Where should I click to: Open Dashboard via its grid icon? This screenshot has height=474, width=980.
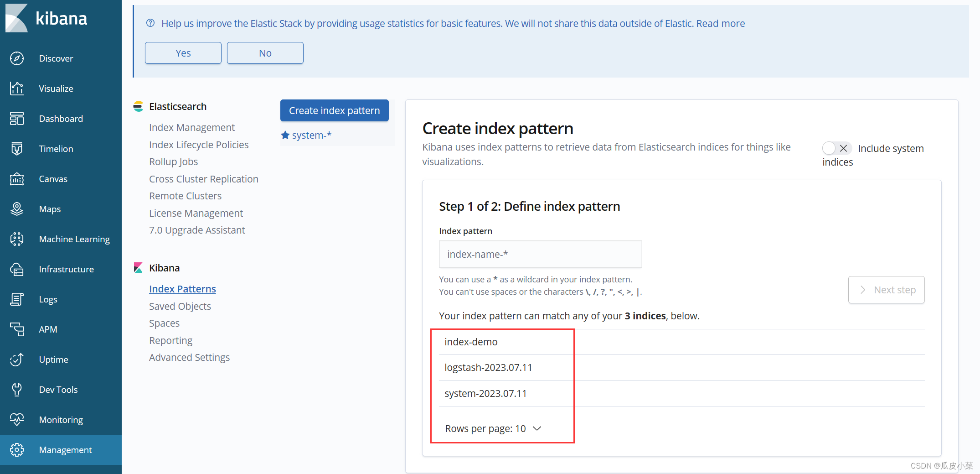pyautogui.click(x=17, y=119)
